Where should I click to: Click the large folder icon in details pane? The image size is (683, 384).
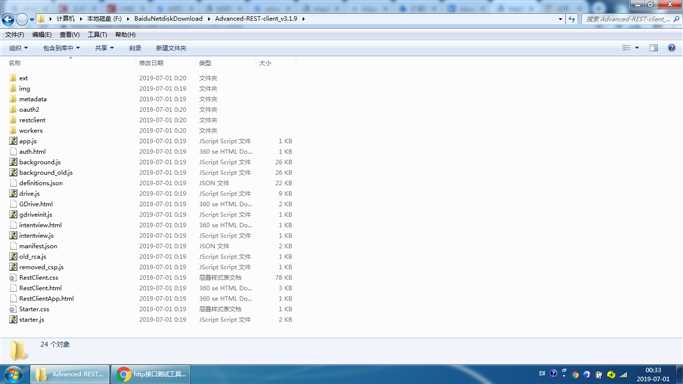click(x=18, y=350)
